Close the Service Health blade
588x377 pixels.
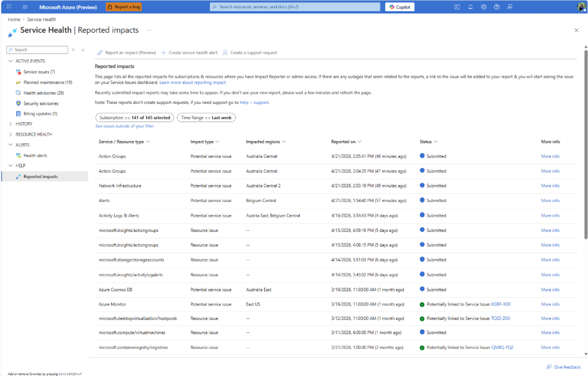(x=576, y=31)
